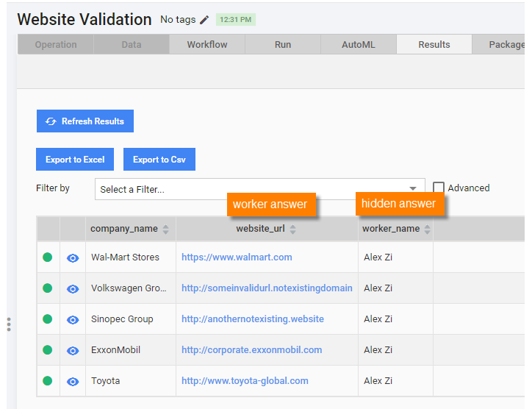The image size is (532, 409).
Task: Switch to the Data tab
Action: click(x=132, y=44)
